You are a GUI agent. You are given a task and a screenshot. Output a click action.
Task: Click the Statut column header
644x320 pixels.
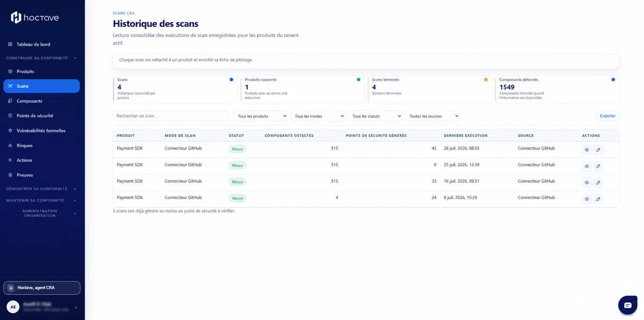237,136
